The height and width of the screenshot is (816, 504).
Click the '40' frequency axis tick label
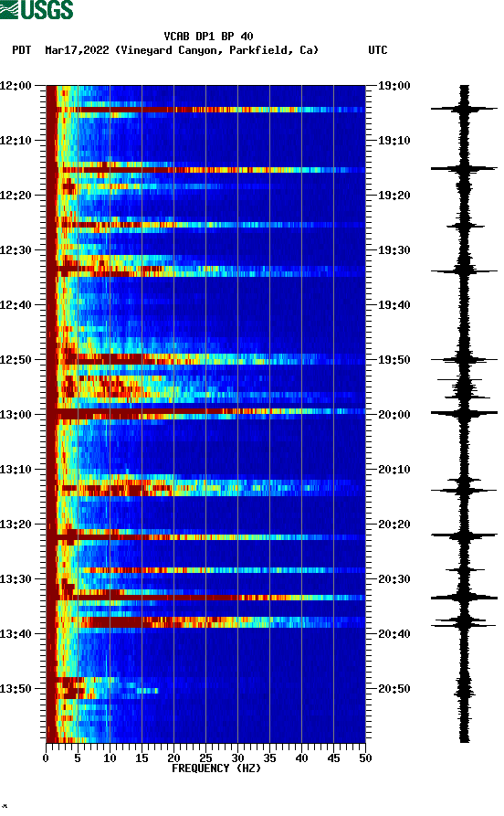[x=301, y=758]
